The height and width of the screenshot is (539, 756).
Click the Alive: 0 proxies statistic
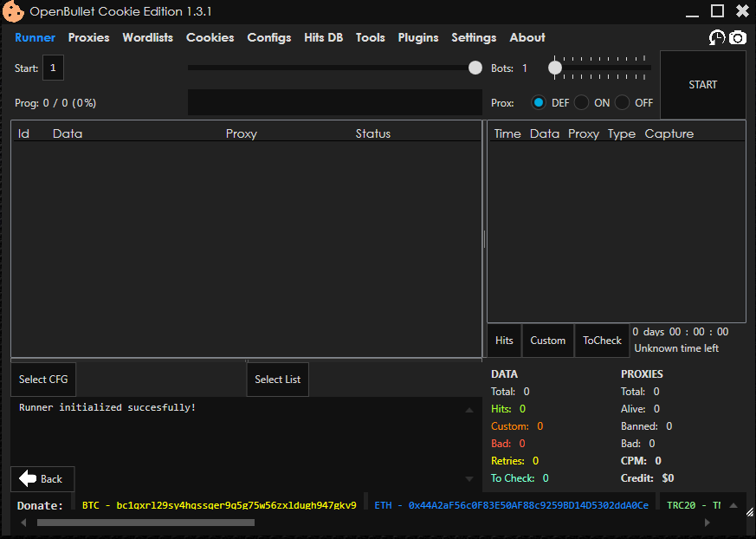pyautogui.click(x=640, y=409)
